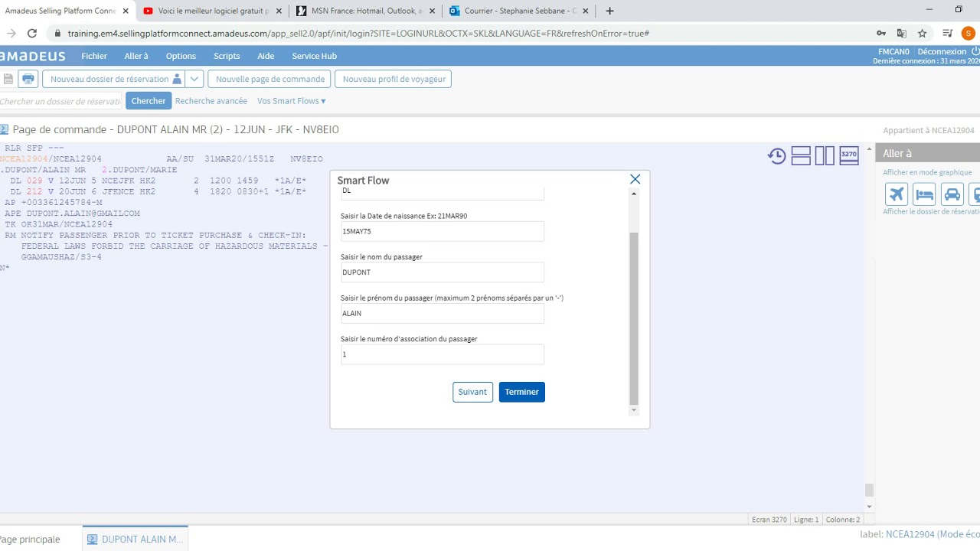
Task: Open a new browser tab
Action: (x=610, y=11)
